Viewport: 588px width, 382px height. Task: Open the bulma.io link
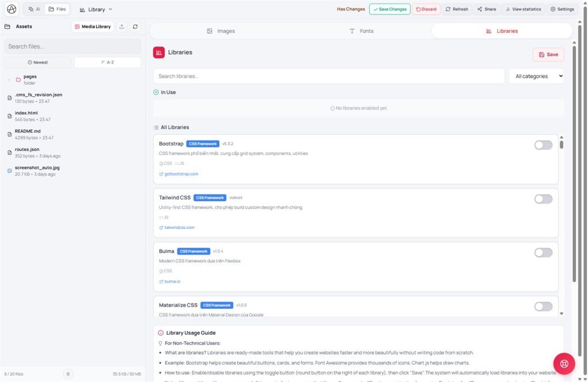(169, 281)
